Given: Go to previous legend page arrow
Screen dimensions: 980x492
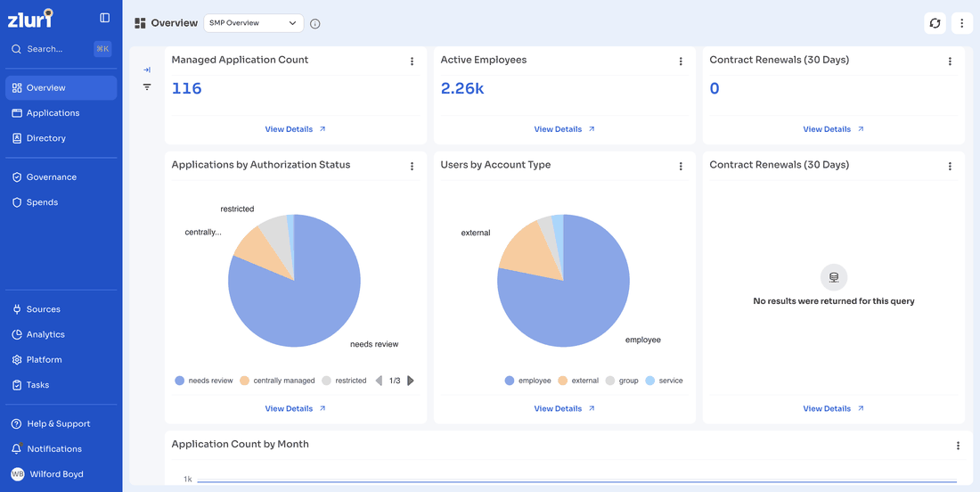Looking at the screenshot, I should 379,381.
